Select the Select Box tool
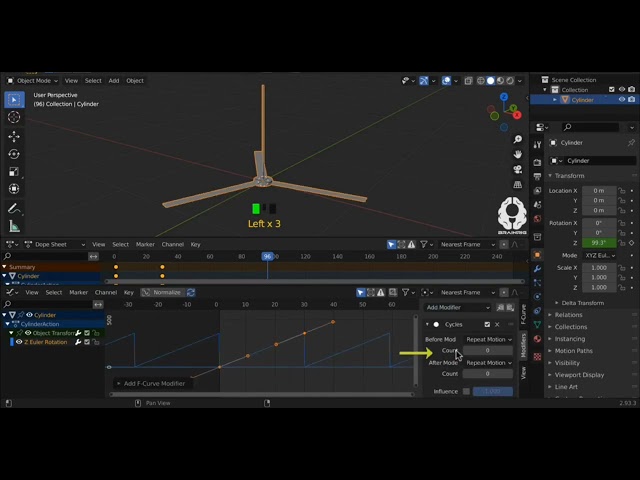Image resolution: width=640 pixels, height=480 pixels. 14,100
